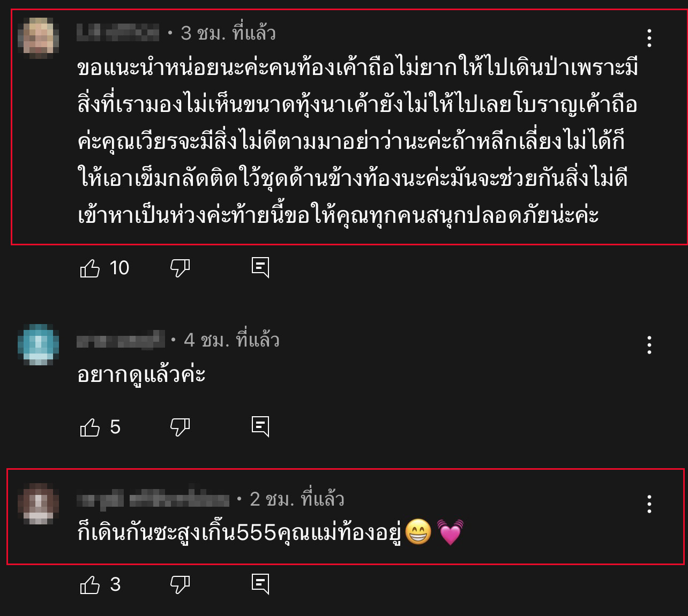688x616 pixels.
Task: Open the reply box for the first comment
Action: (261, 268)
